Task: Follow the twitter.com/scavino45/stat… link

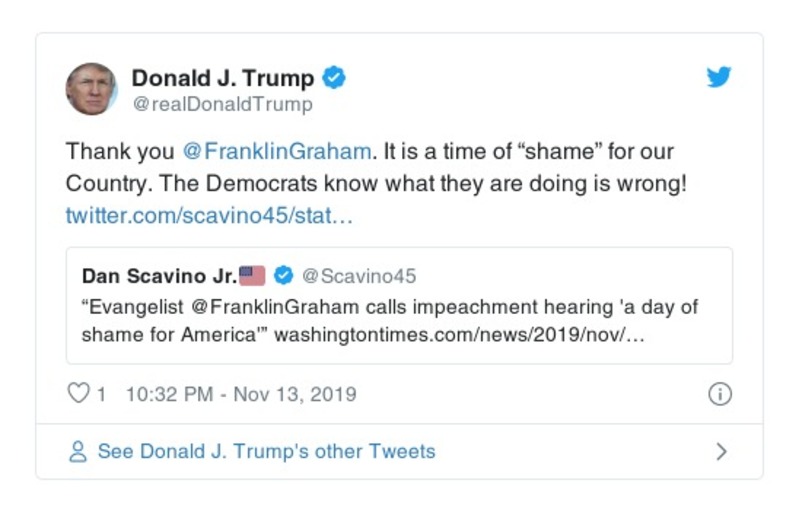Action: coord(209,215)
